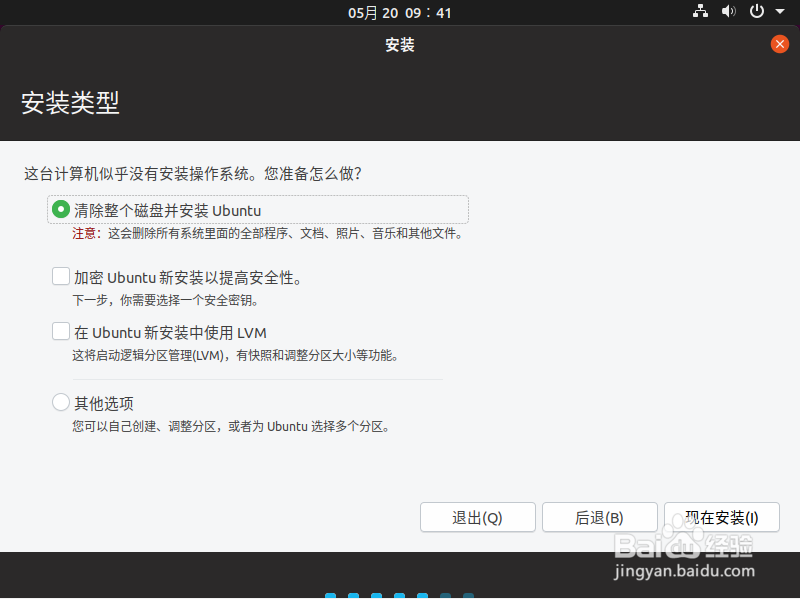Click the 退出(Q) button
The height and width of the screenshot is (599, 800).
(478, 517)
